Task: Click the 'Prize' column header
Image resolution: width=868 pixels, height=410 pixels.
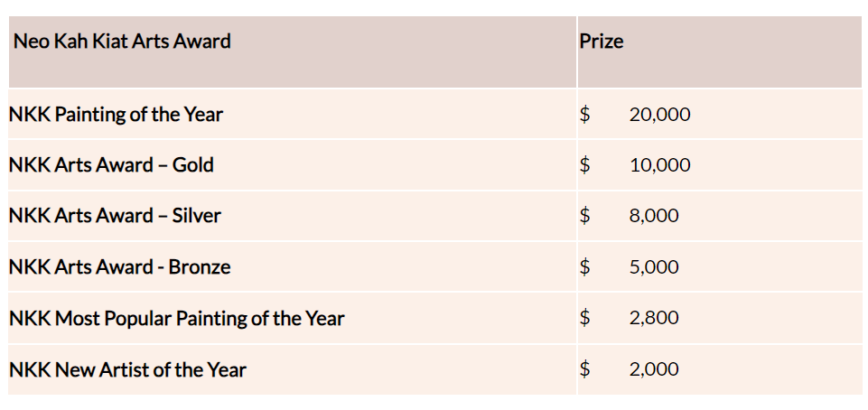Action: point(602,42)
